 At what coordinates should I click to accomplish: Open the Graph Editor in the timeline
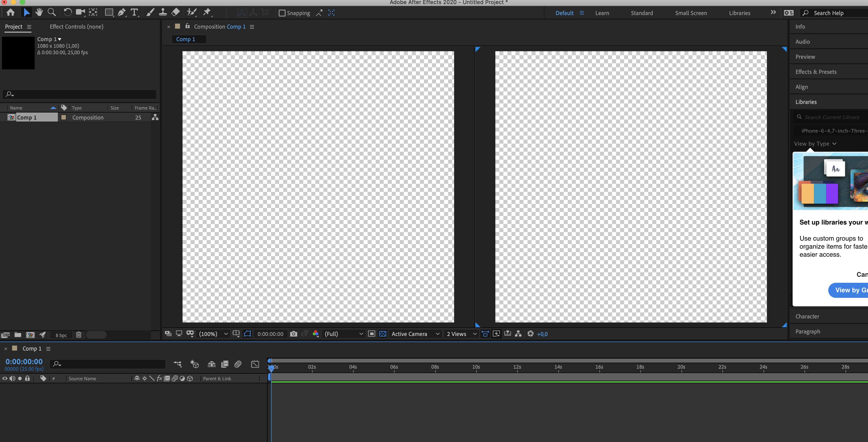[255, 364]
